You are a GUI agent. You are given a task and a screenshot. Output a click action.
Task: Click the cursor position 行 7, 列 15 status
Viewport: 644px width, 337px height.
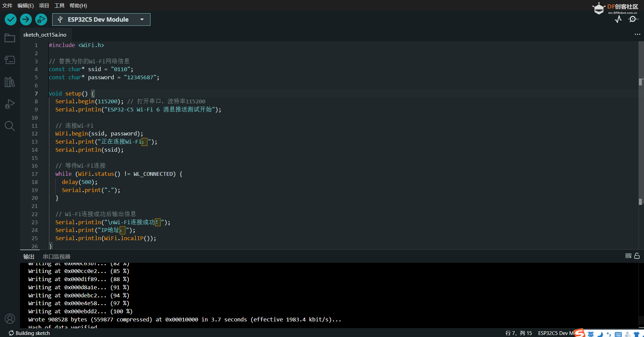519,333
